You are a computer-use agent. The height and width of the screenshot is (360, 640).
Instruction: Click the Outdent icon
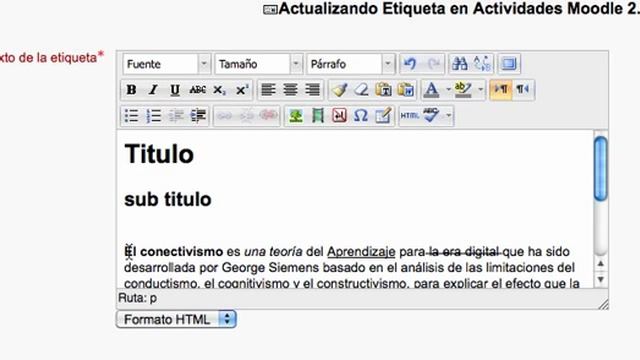[176, 116]
